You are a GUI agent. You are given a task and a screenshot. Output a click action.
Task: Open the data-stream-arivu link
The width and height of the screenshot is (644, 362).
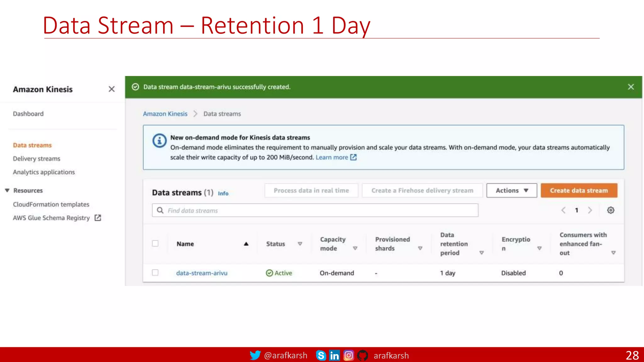pyautogui.click(x=202, y=273)
